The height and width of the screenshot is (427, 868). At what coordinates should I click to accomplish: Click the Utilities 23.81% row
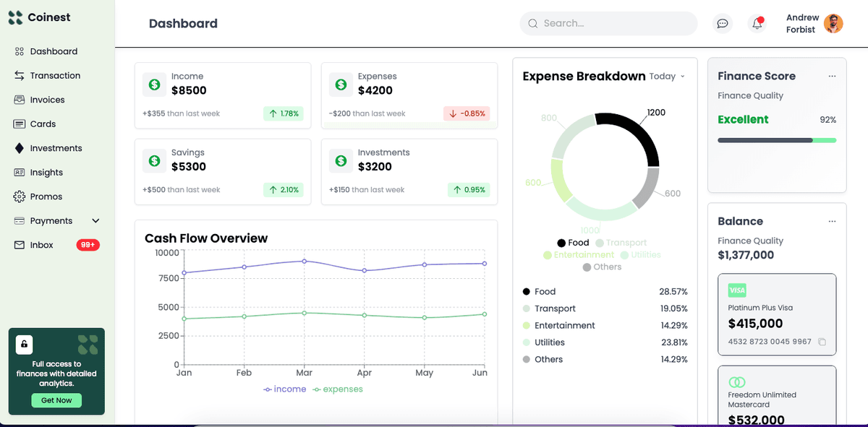(x=605, y=342)
